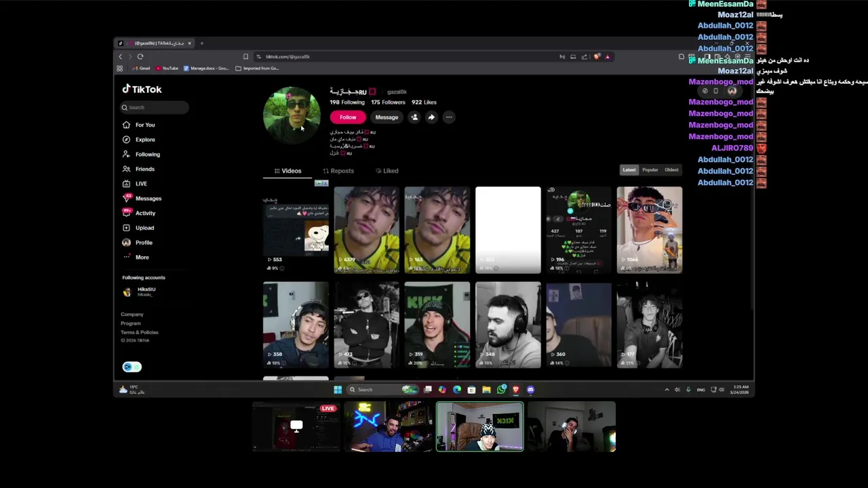Image resolution: width=868 pixels, height=488 pixels.
Task: Select the green-highlighted webcam thumbnail
Action: click(479, 427)
